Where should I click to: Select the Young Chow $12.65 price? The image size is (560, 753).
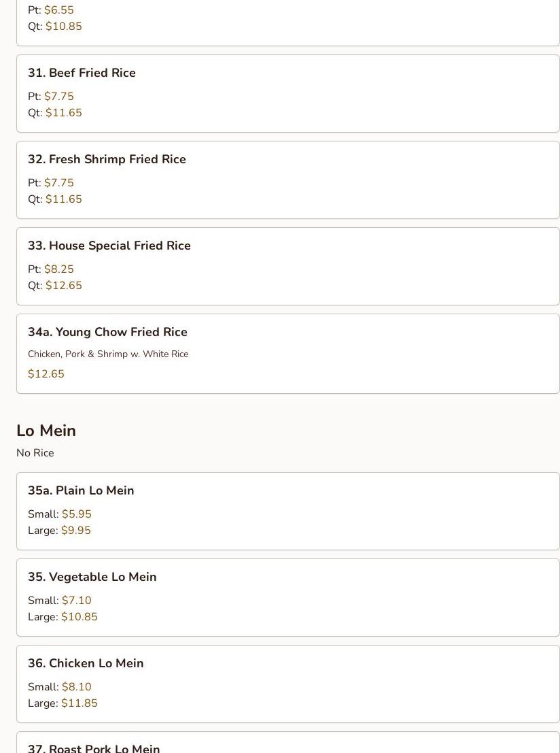click(x=46, y=374)
